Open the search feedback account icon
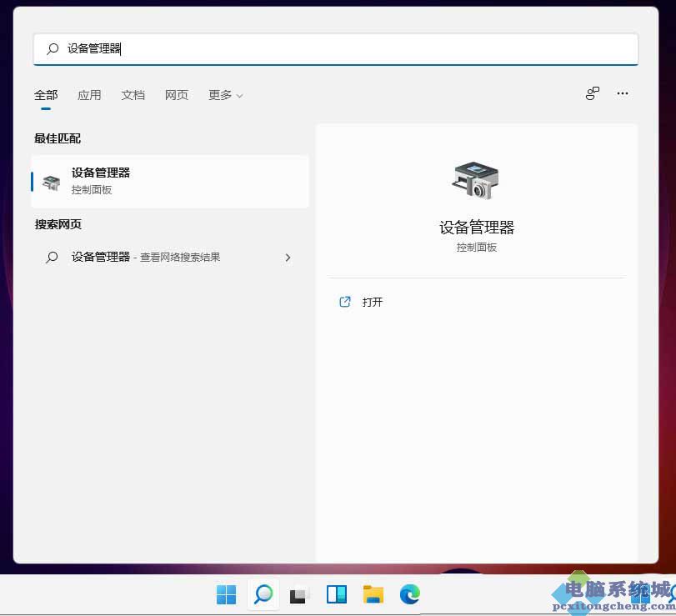 593,93
